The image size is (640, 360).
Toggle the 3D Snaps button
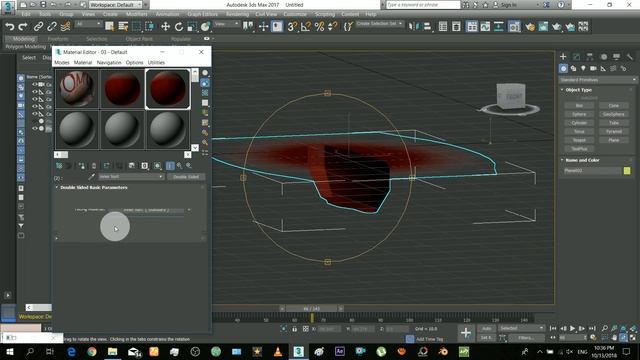[292, 27]
